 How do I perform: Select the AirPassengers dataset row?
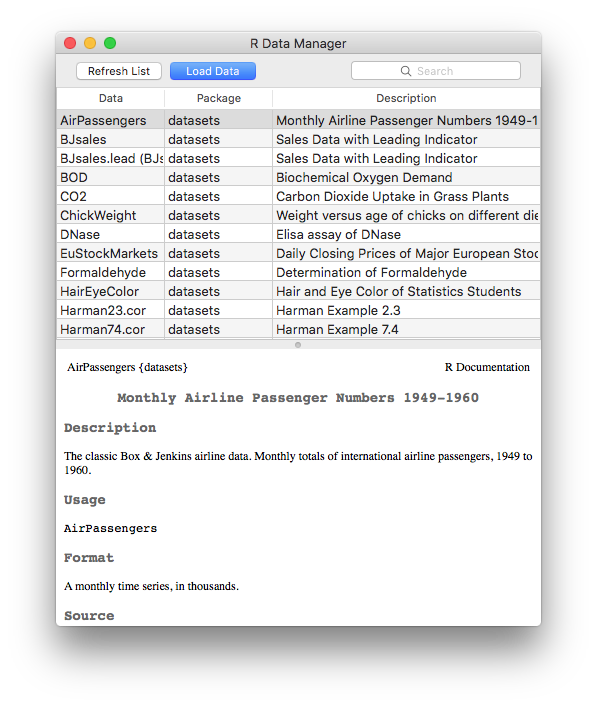coord(298,120)
